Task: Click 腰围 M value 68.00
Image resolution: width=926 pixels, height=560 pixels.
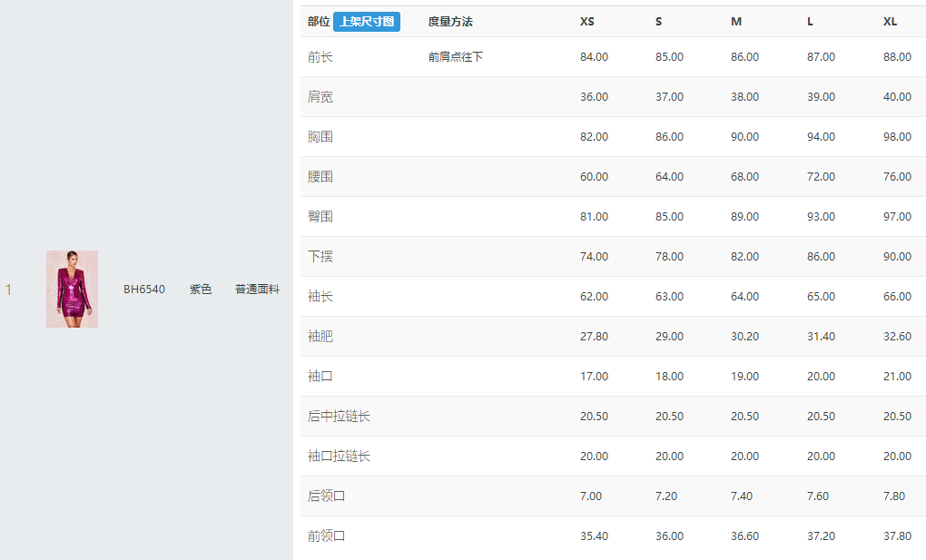Action: click(x=744, y=177)
